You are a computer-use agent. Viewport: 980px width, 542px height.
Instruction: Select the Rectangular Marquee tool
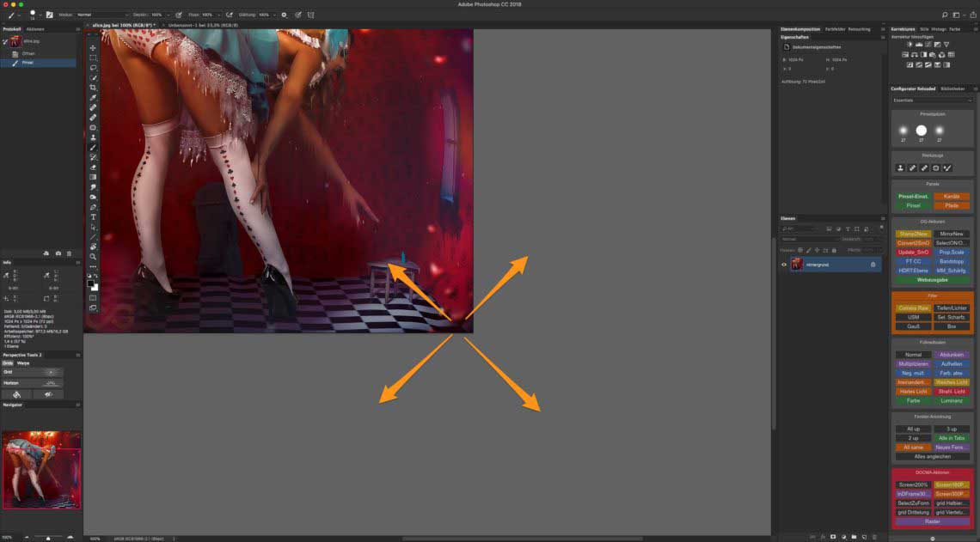click(93, 58)
